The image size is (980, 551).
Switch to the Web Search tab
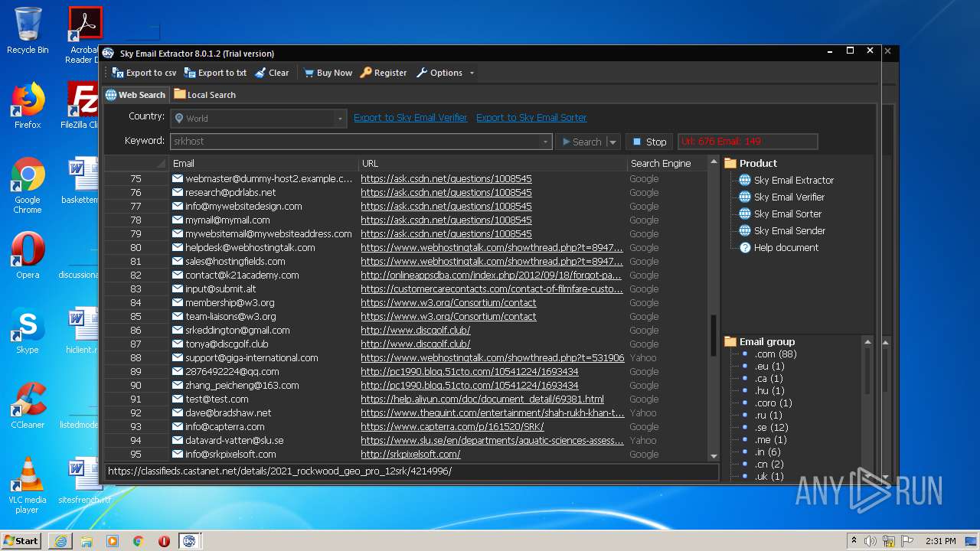pyautogui.click(x=136, y=95)
